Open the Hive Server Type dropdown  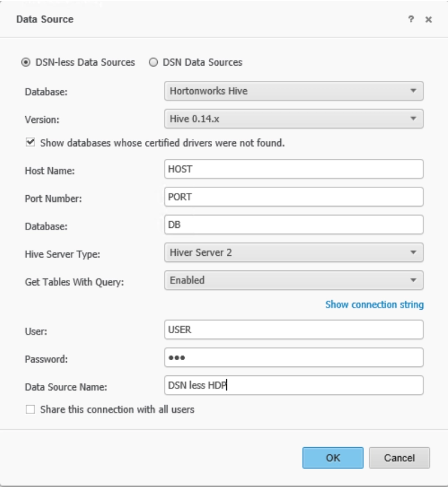294,252
